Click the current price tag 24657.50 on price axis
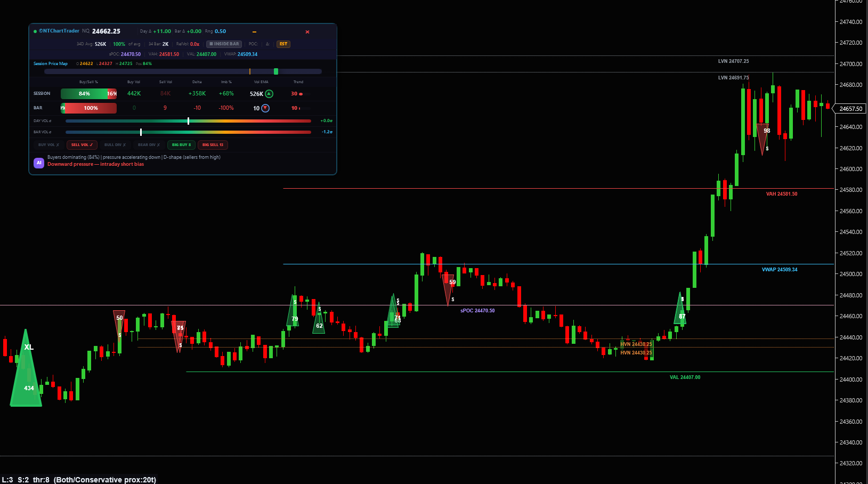868x484 pixels. 850,109
